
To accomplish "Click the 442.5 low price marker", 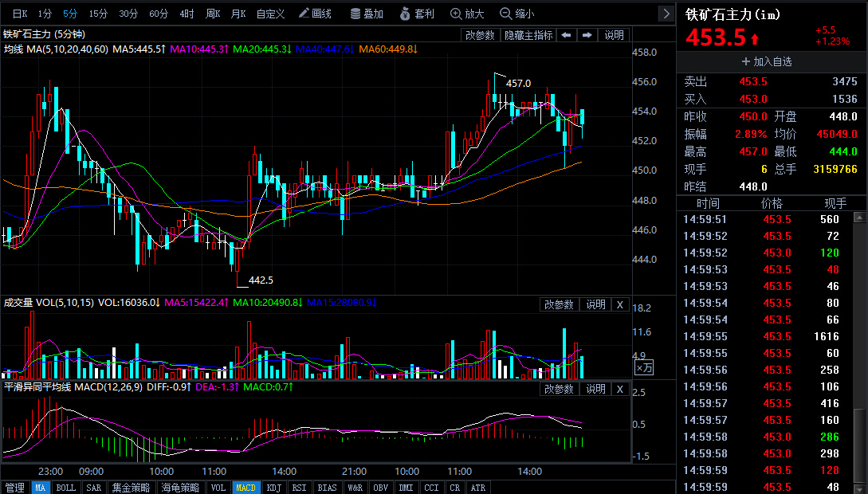I will pos(261,280).
